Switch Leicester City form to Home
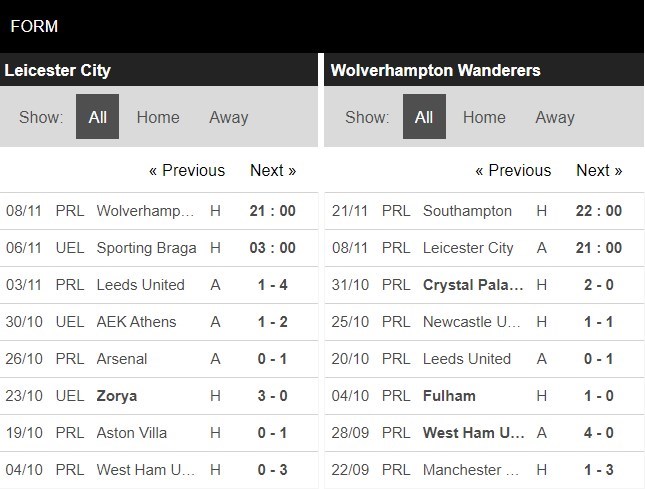The image size is (645, 489). [158, 117]
